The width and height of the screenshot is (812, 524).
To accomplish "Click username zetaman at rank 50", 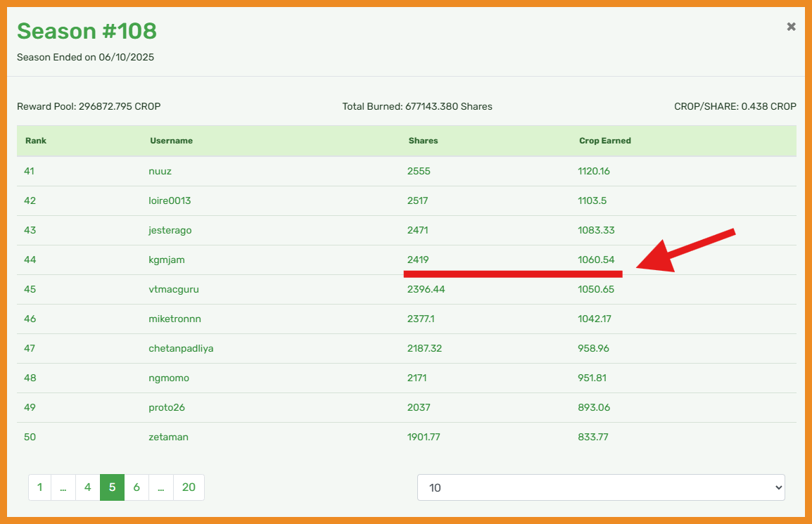I will point(168,437).
